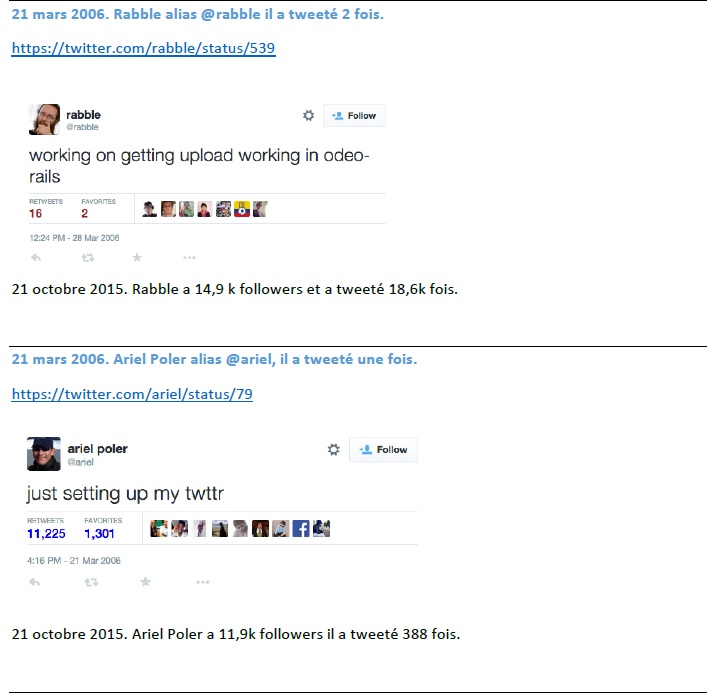Click rabble's profile picture
Viewport: 721px width, 693px height.
pyautogui.click(x=44, y=120)
